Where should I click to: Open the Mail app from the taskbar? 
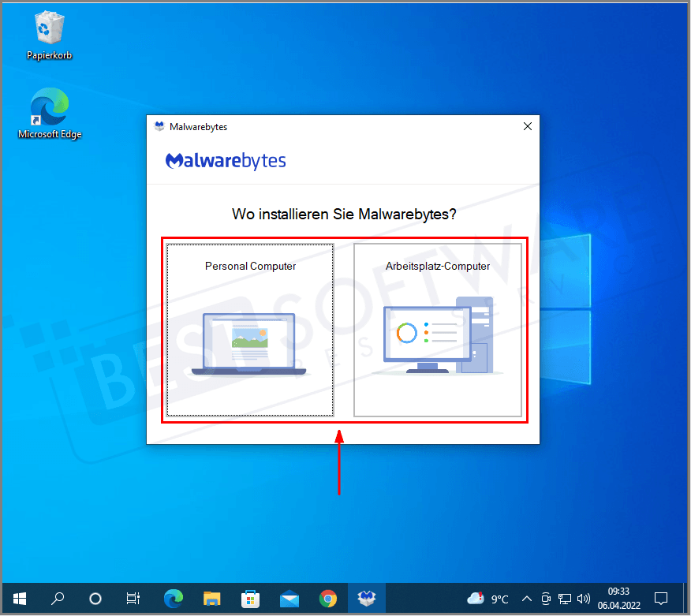pos(289,599)
